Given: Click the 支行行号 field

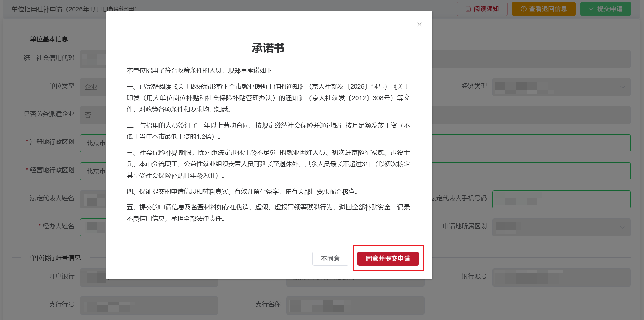Looking at the screenshot, I should [x=149, y=306].
